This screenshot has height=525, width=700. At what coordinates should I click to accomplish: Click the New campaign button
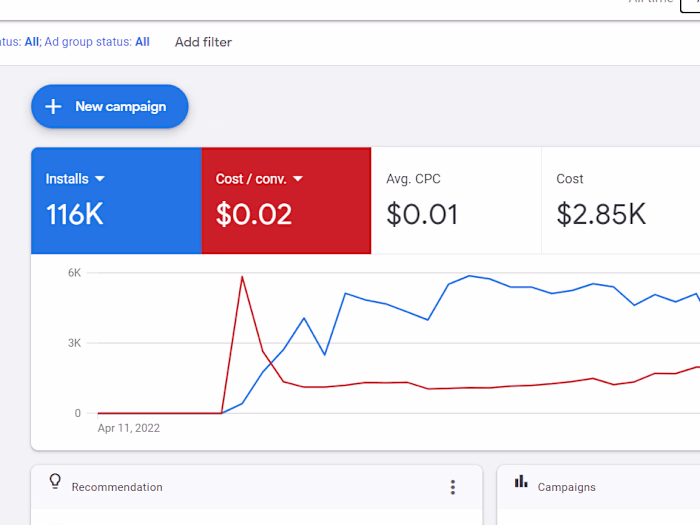[110, 107]
